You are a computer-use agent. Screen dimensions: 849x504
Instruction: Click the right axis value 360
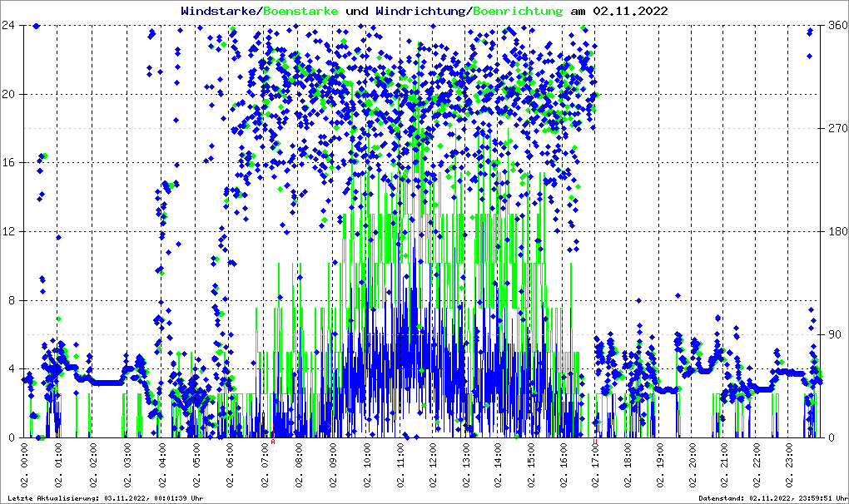point(838,26)
